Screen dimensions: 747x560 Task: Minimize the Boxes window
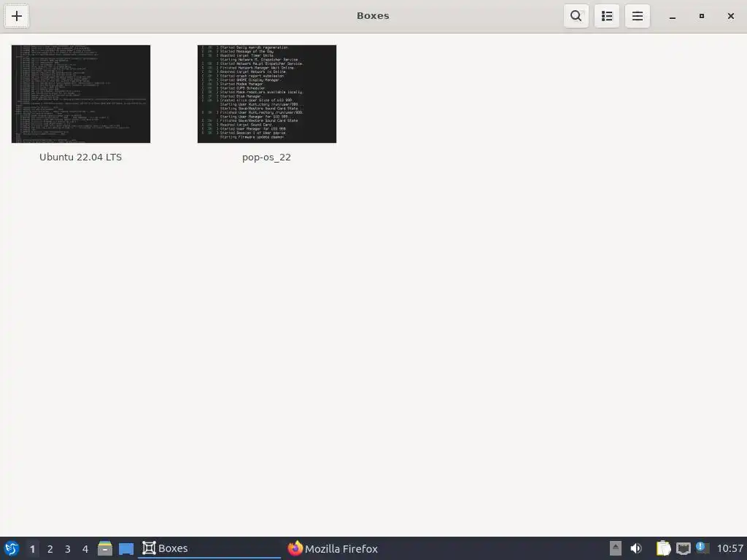(x=673, y=16)
